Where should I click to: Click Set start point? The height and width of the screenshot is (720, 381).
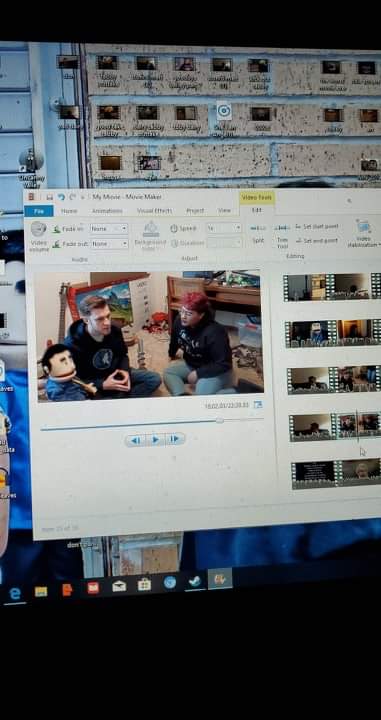click(317, 226)
